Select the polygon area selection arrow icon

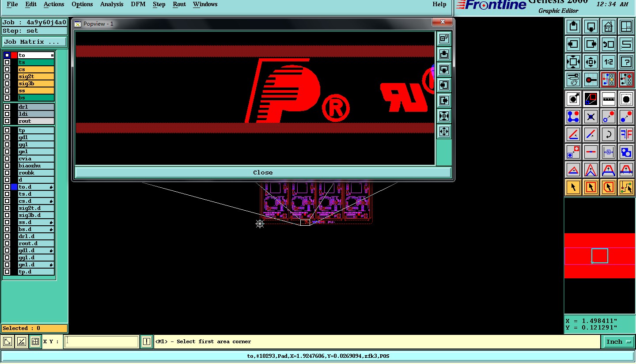609,187
